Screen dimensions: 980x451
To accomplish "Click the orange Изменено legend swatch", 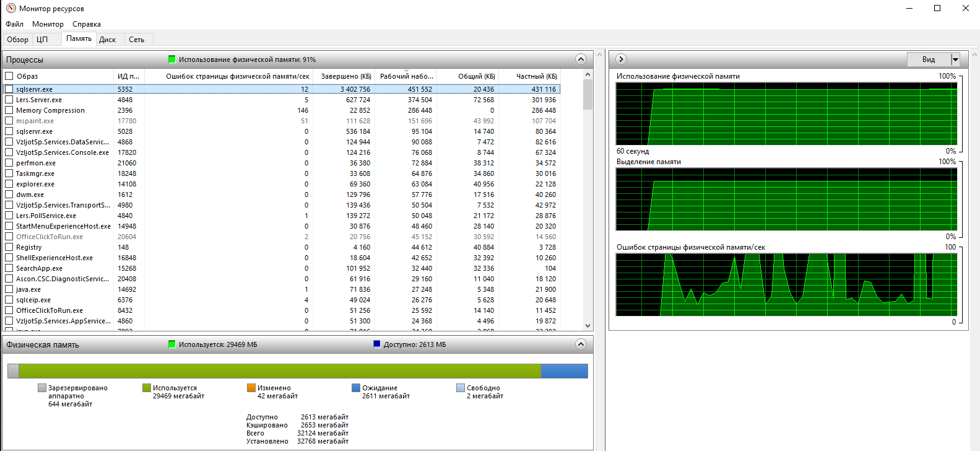I will (x=251, y=388).
